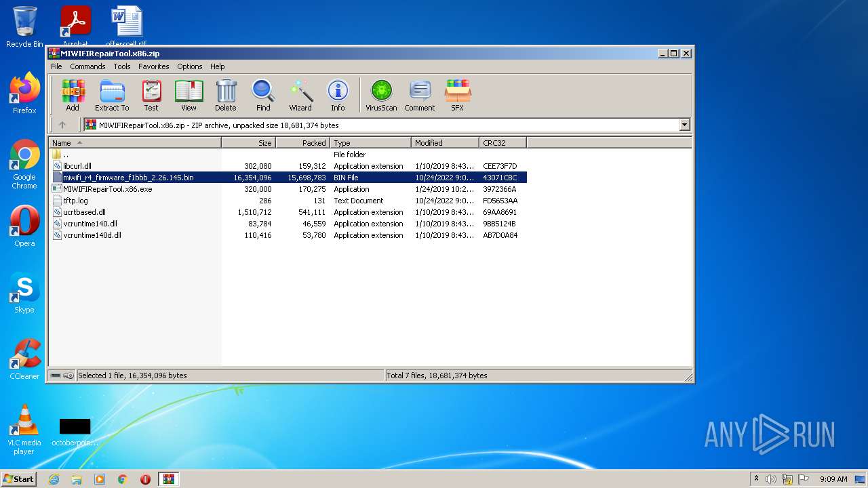
Task: Open the Recycle Bin desktop icon
Action: [24, 27]
